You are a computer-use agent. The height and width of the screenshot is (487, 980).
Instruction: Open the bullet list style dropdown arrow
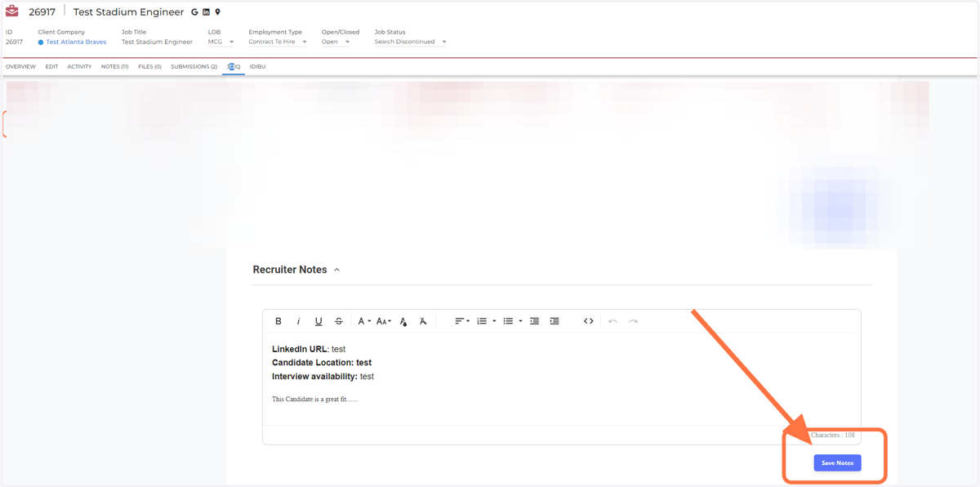point(520,321)
